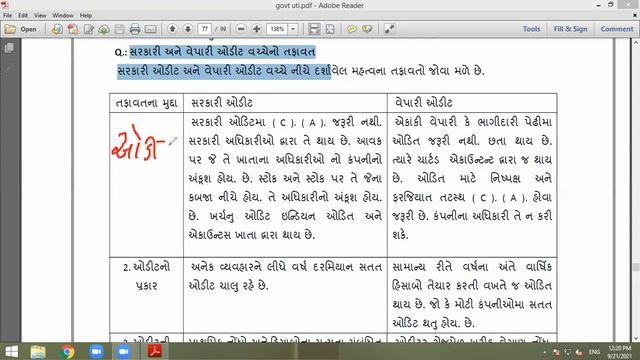Click the Email envelope icon
The image size is (640, 360).
pos(151,29)
